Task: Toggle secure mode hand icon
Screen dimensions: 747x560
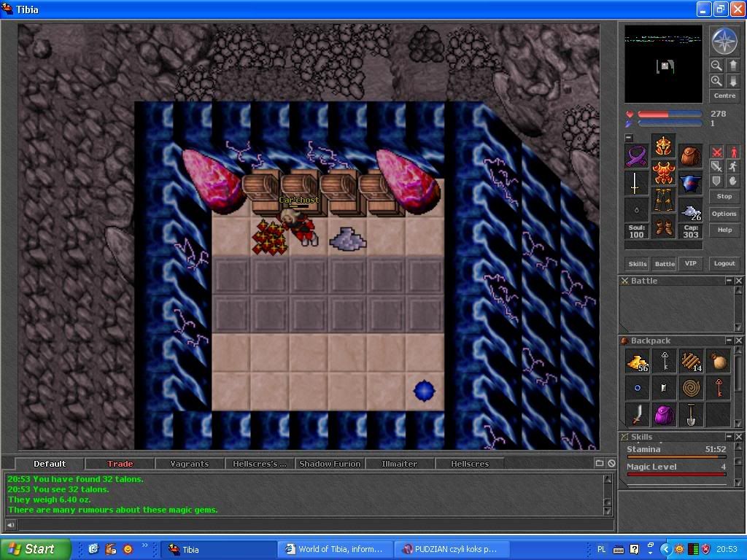Action: [x=732, y=181]
